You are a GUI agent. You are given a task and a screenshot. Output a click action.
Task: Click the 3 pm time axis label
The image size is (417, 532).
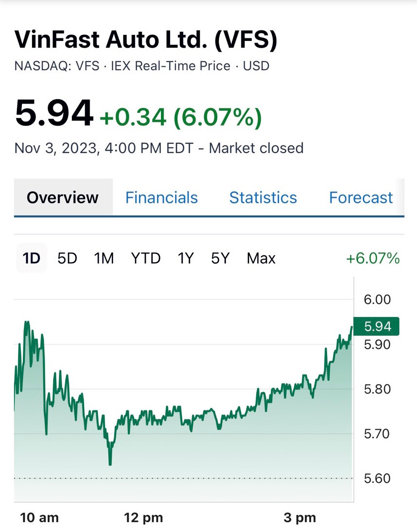coord(300,517)
